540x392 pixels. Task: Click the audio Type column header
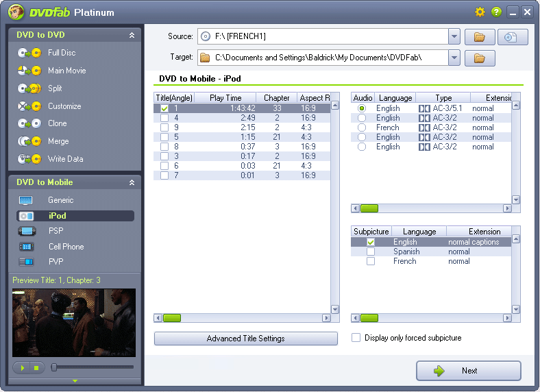(x=443, y=98)
